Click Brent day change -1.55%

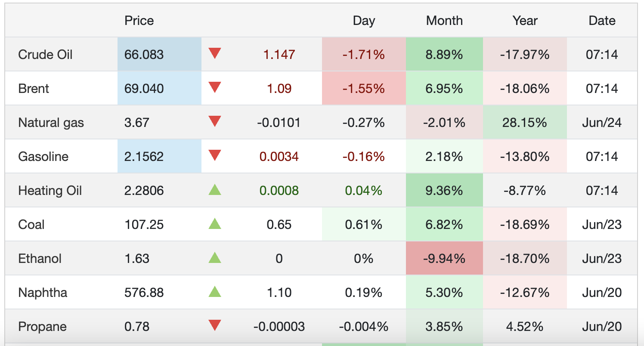point(364,89)
